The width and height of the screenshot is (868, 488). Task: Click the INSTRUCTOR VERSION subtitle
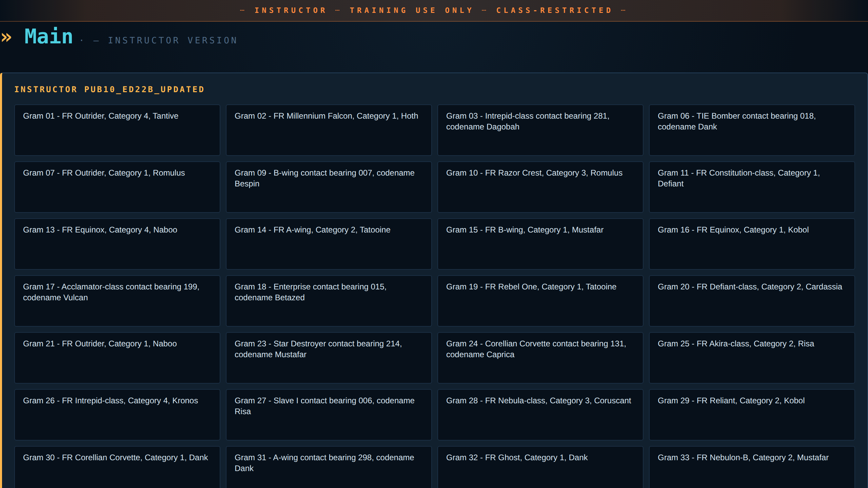(x=173, y=40)
